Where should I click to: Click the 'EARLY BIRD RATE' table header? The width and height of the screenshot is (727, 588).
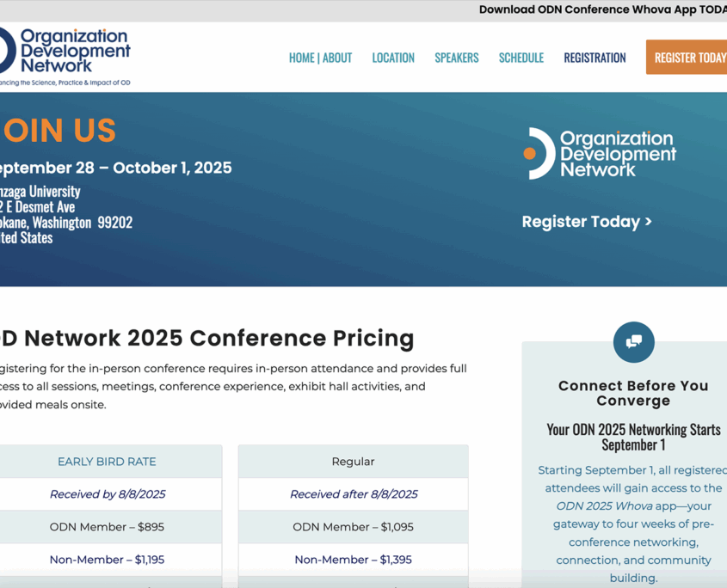coord(107,462)
